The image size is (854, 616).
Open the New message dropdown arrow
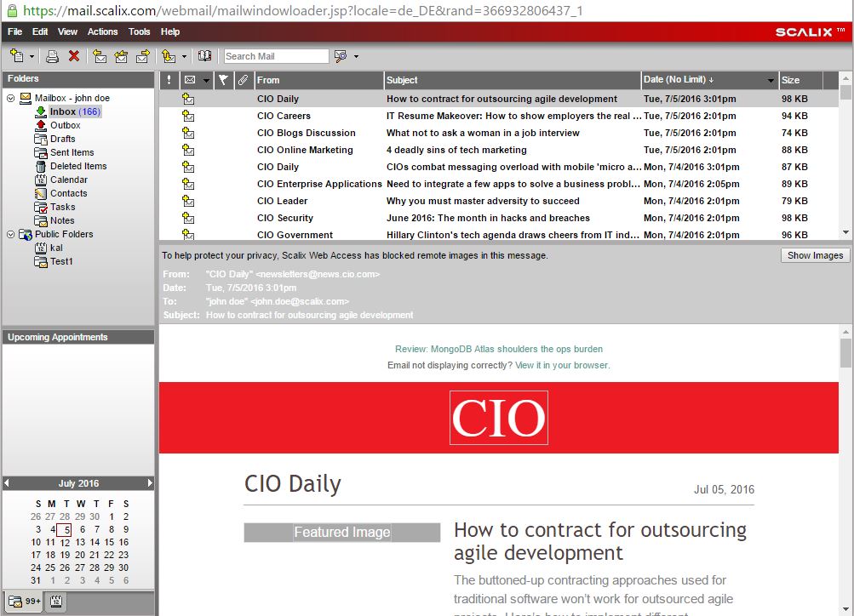pyautogui.click(x=32, y=57)
